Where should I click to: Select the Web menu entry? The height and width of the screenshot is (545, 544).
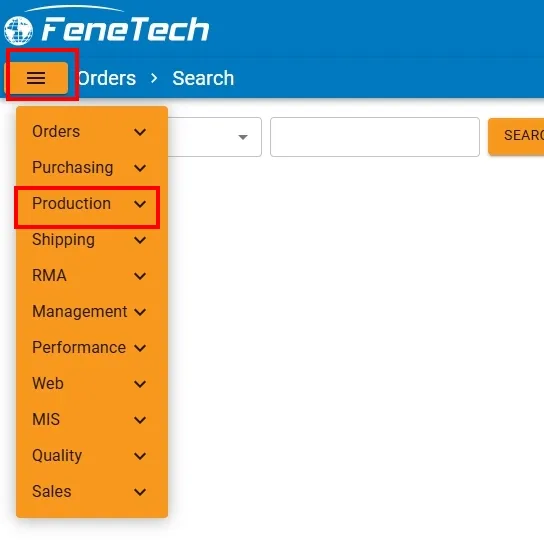pyautogui.click(x=89, y=384)
